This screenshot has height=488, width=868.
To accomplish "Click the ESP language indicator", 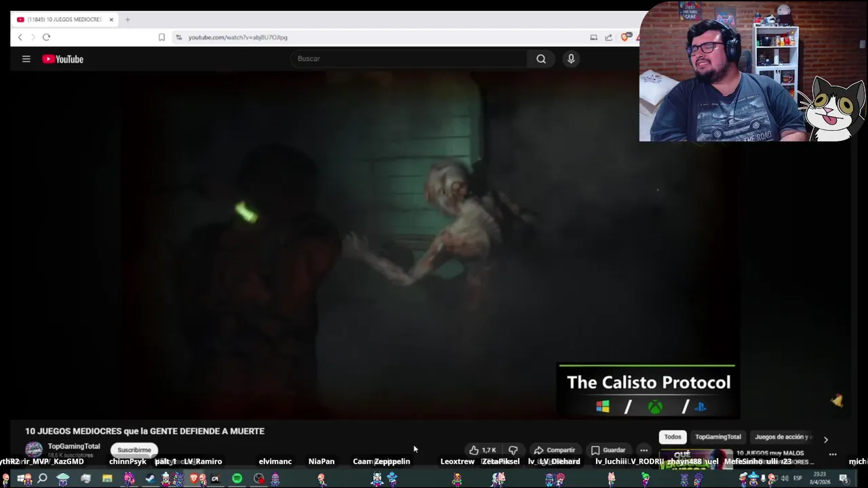I will (798, 479).
